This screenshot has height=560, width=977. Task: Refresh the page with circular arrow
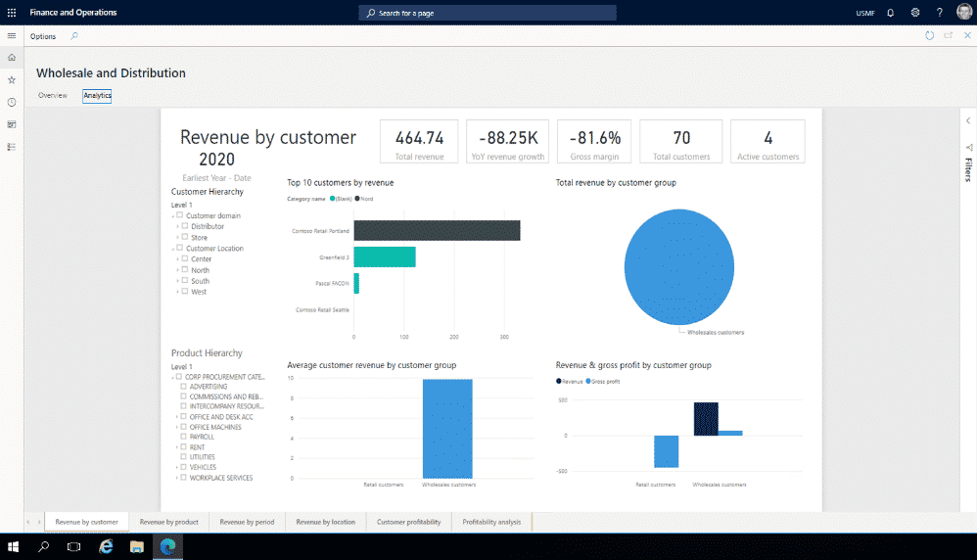pos(930,35)
